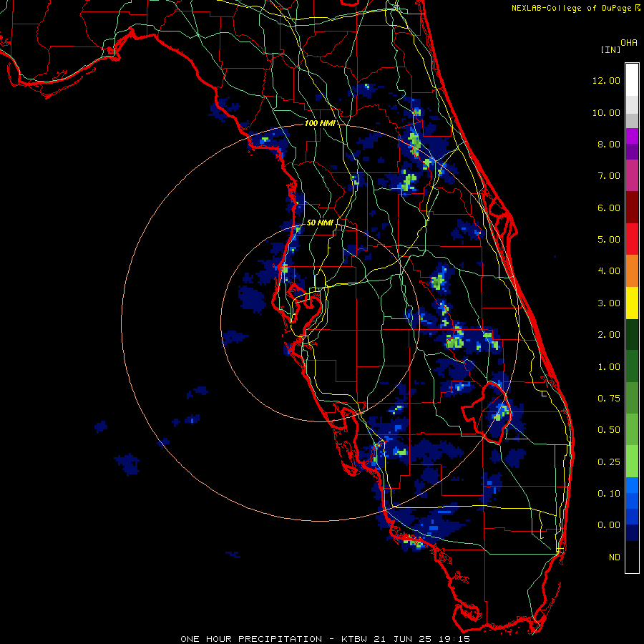Select the KTBW station identifier in caption
The image size is (644, 644).
[354, 639]
